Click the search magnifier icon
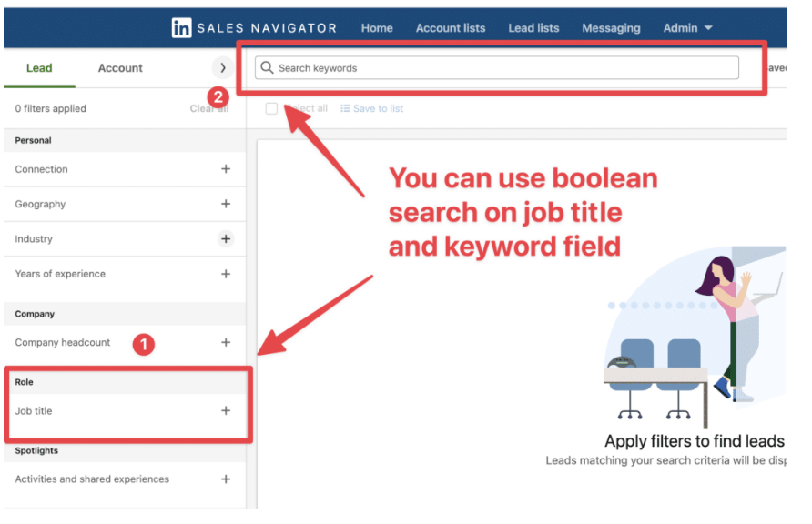Image resolution: width=812 pixels, height=524 pixels. coord(267,67)
